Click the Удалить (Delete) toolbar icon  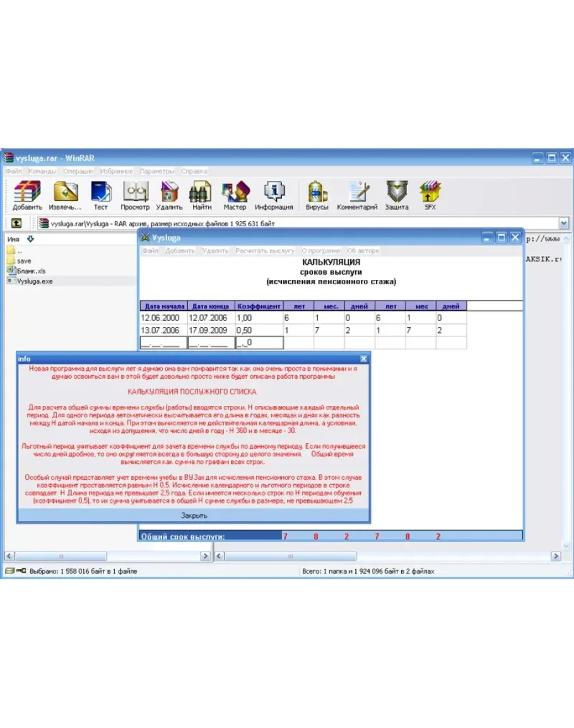pos(169,192)
